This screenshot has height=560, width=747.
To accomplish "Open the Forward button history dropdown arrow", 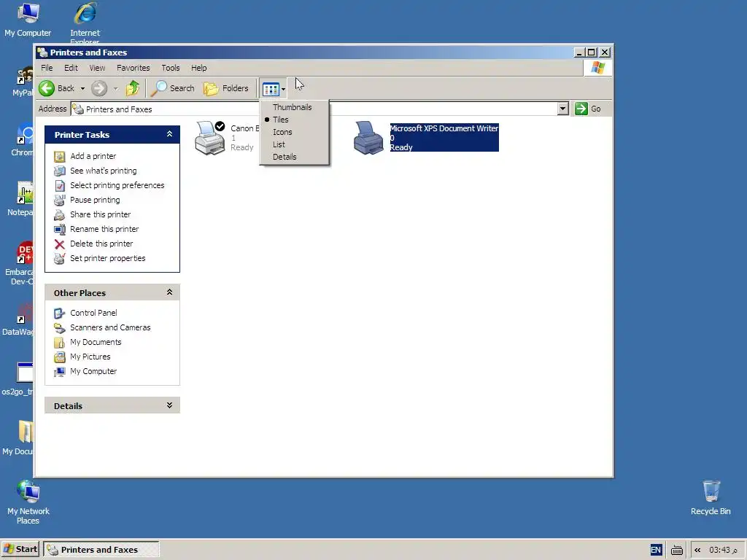I will (x=116, y=88).
